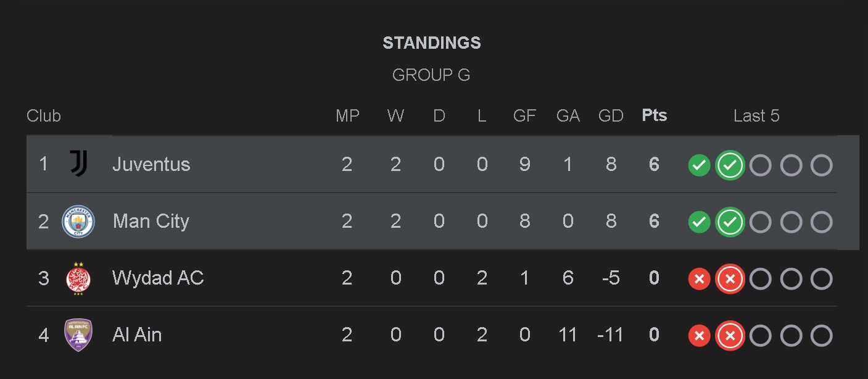Click the Last 5 column header
Image resolution: width=868 pixels, height=379 pixels.
(x=756, y=115)
